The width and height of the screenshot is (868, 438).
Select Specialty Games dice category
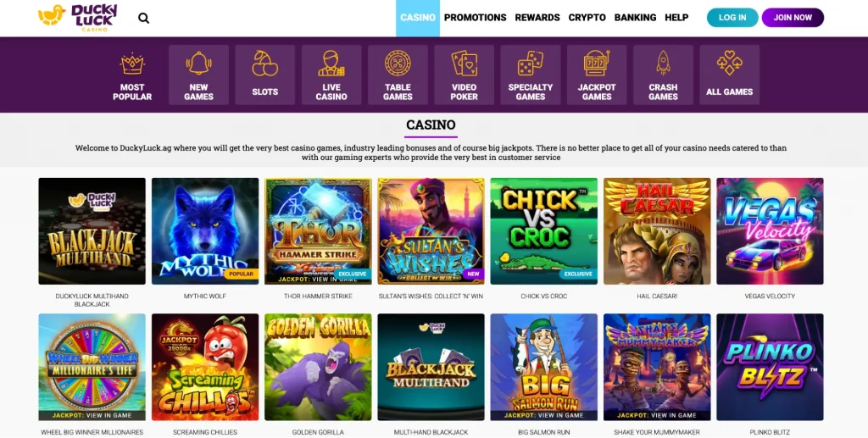coord(531,75)
